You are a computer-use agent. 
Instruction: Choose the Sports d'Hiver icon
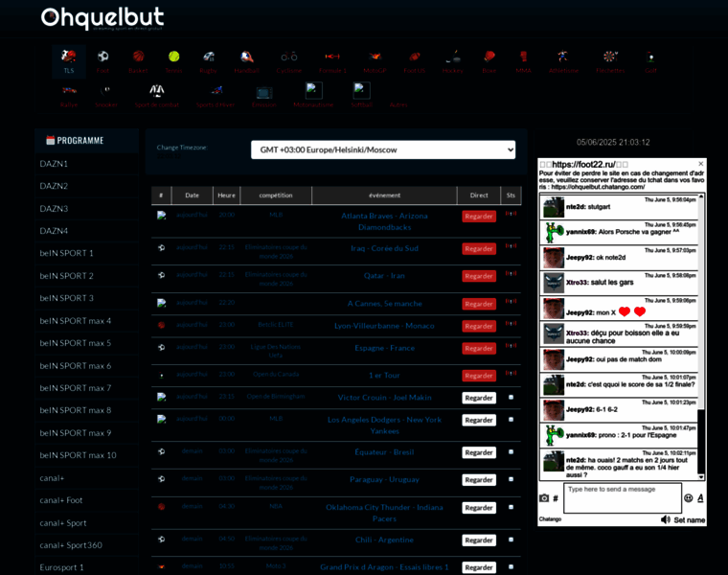(x=216, y=90)
